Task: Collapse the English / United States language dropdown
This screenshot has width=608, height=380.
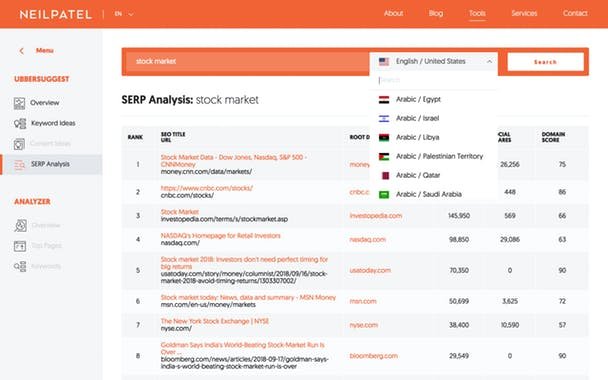Action: 489,62
